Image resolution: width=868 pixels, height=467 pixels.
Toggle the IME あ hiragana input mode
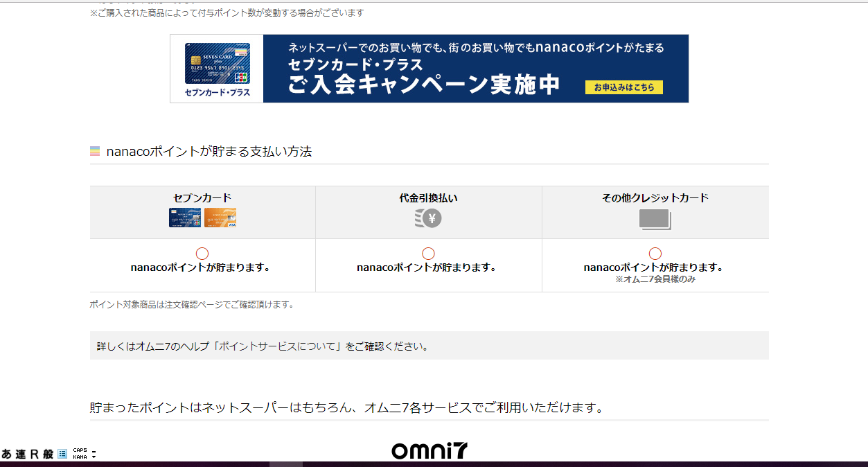[x=6, y=455]
